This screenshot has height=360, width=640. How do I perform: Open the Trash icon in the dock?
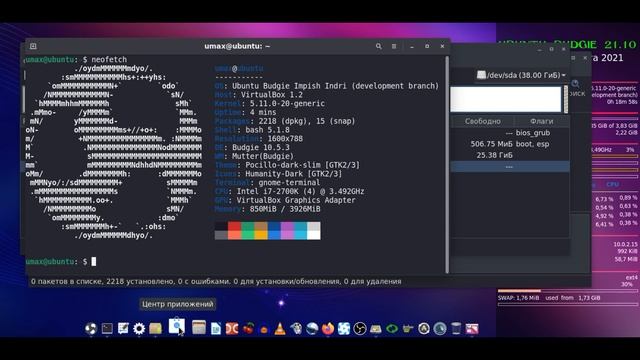tap(456, 329)
